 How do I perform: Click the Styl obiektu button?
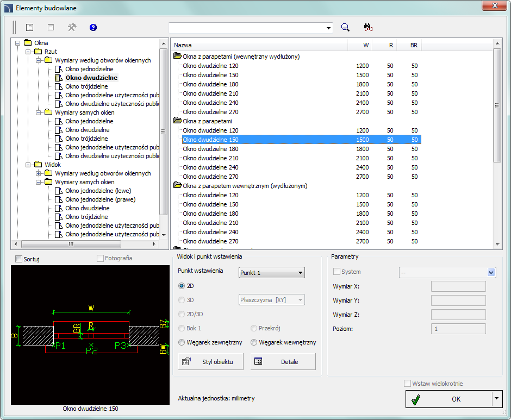tap(211, 362)
